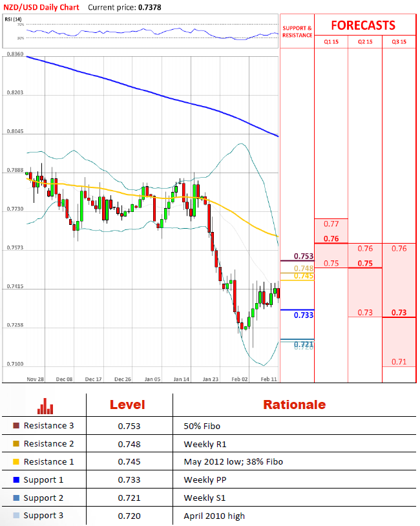Click the 0.8360 price axis label

pyautogui.click(x=15, y=54)
